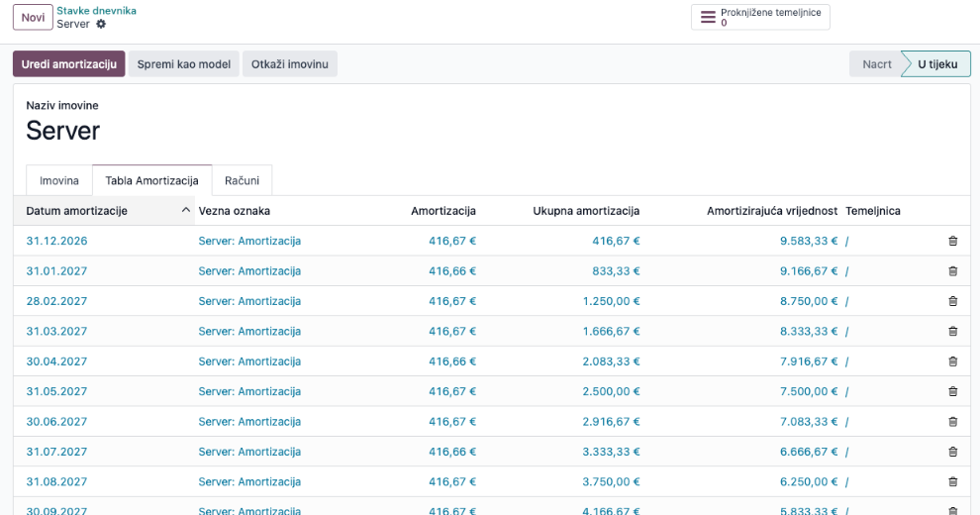
Task: Click date 31.12.2026
Action: click(x=56, y=241)
